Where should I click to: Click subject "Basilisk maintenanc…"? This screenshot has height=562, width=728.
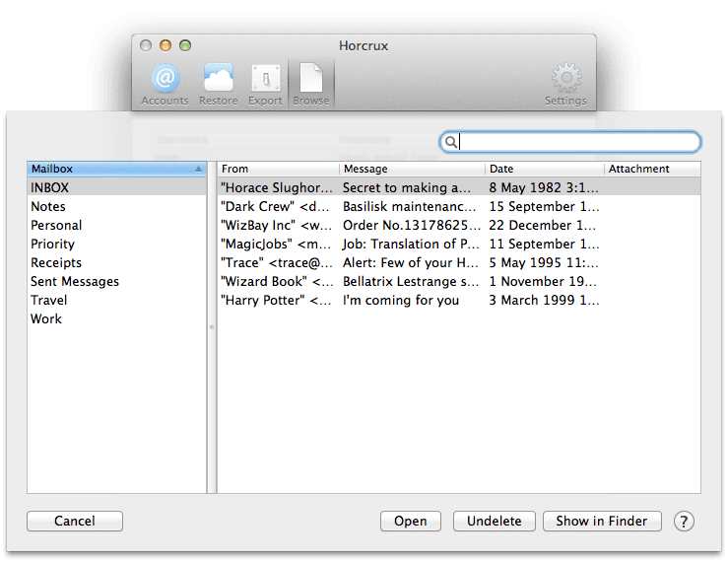pyautogui.click(x=410, y=206)
